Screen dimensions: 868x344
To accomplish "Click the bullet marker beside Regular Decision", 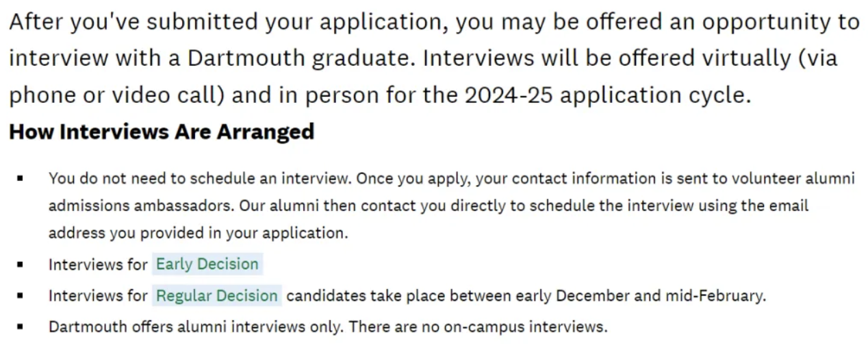I will (x=21, y=297).
